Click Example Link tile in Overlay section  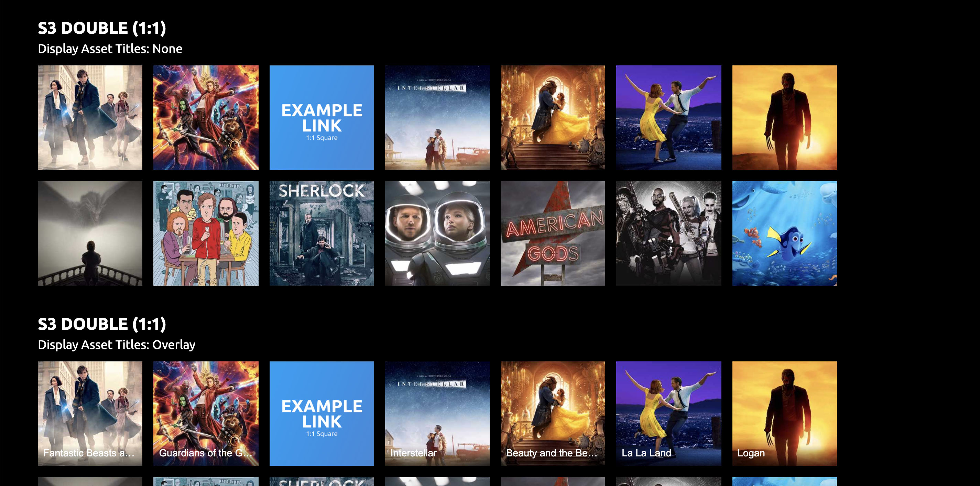click(x=322, y=414)
